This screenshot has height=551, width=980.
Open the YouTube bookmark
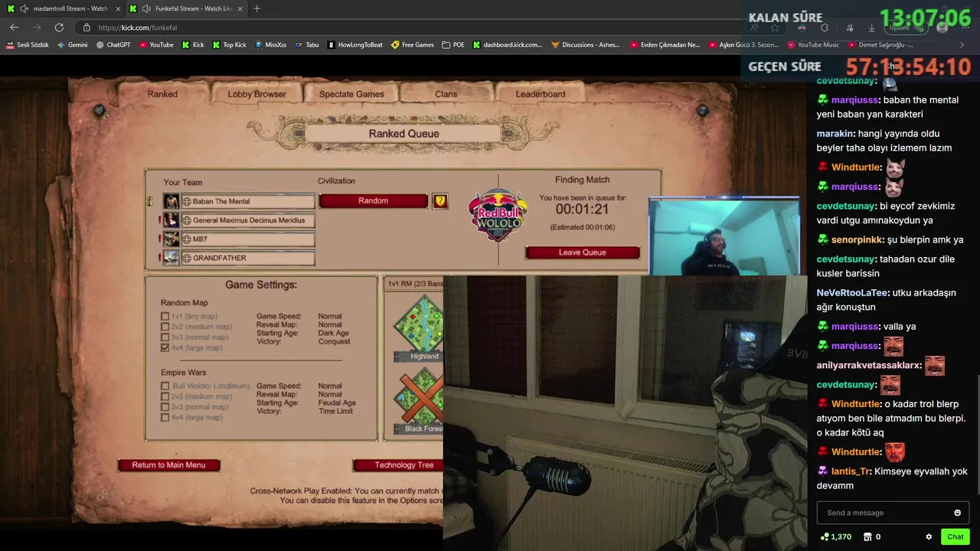[x=156, y=44]
